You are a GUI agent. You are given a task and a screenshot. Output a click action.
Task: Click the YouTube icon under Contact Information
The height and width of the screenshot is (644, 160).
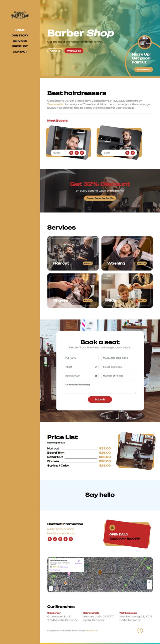65,539
